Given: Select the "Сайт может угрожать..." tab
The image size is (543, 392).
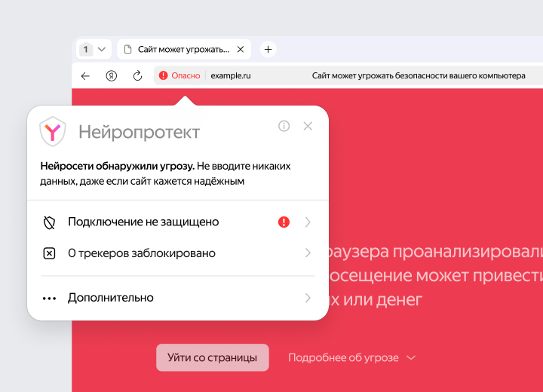Looking at the screenshot, I should [x=184, y=50].
